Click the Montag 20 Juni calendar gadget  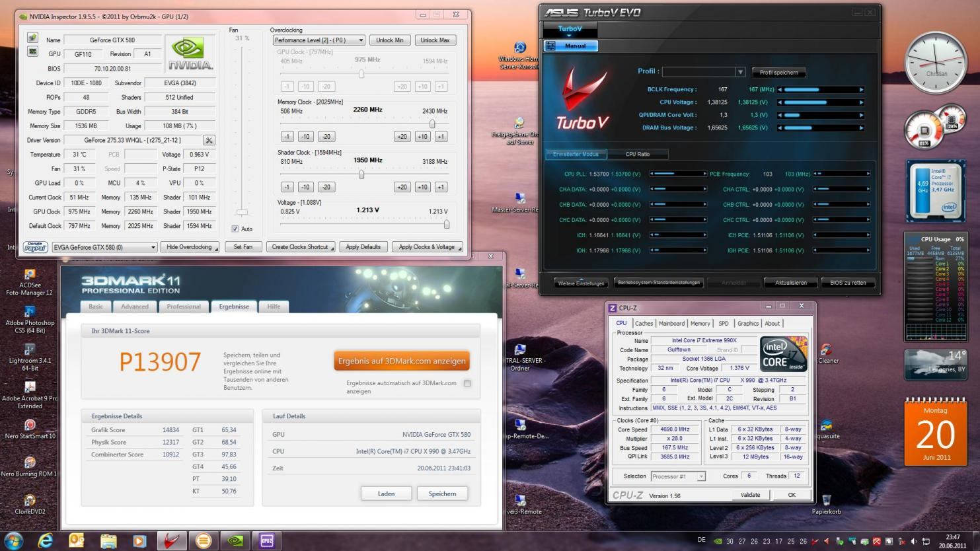pyautogui.click(x=935, y=431)
